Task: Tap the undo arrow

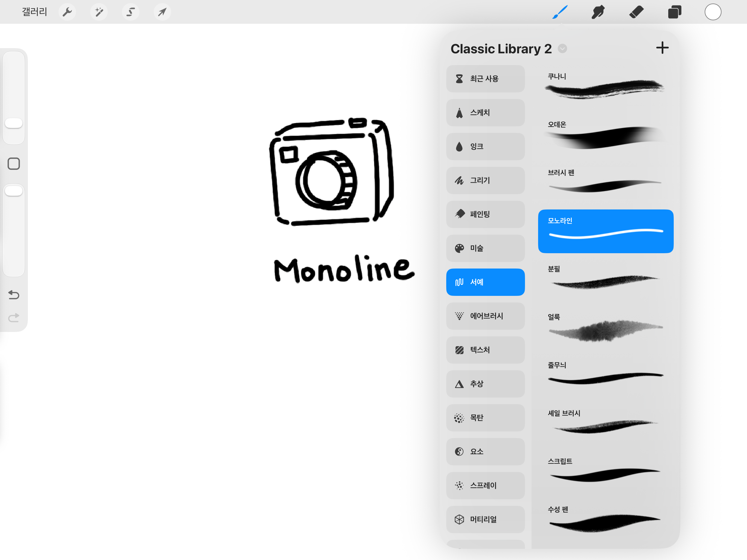Action: 14,295
